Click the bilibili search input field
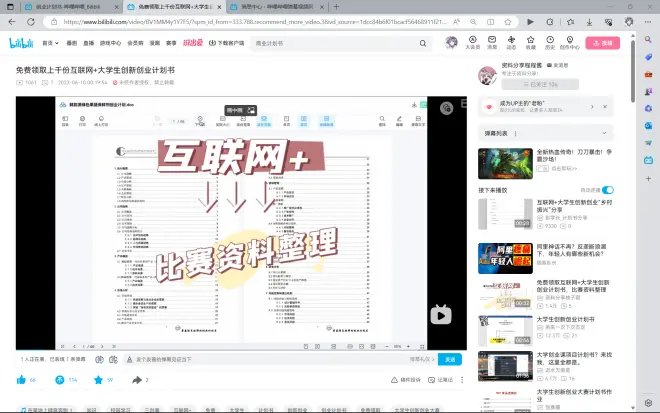Viewport: 660px width, 413px height. point(320,44)
